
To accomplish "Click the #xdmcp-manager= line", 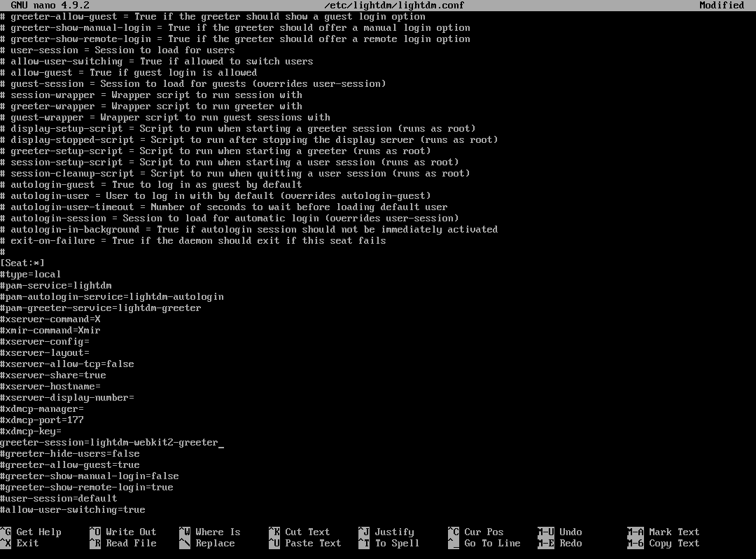I will 42,408.
